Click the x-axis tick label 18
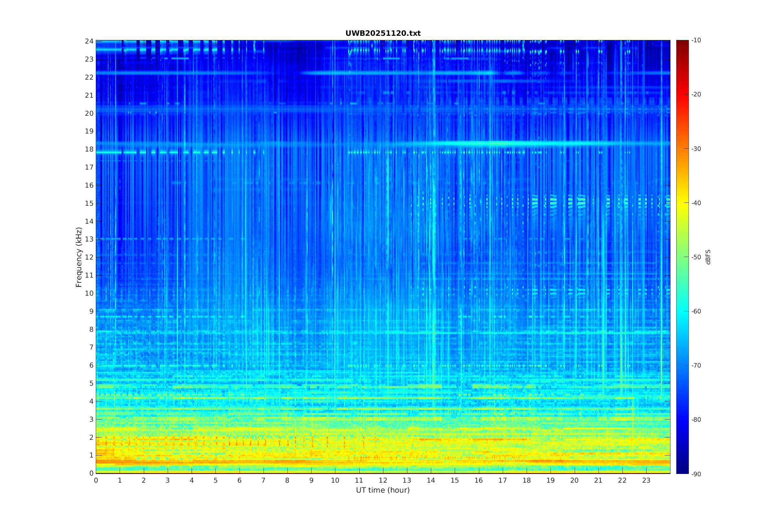This screenshot has height=532, width=774. point(526,480)
